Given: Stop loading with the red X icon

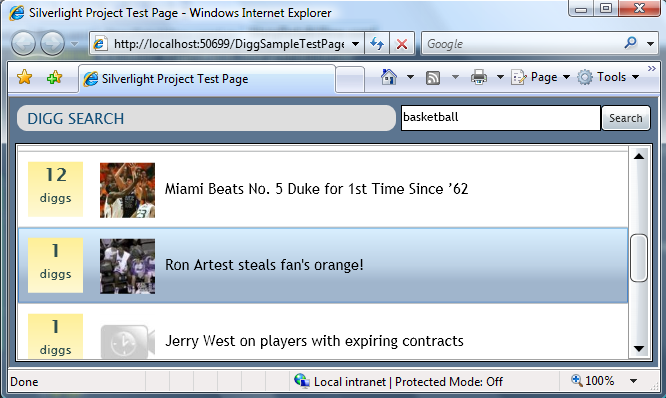Looking at the screenshot, I should [x=402, y=44].
